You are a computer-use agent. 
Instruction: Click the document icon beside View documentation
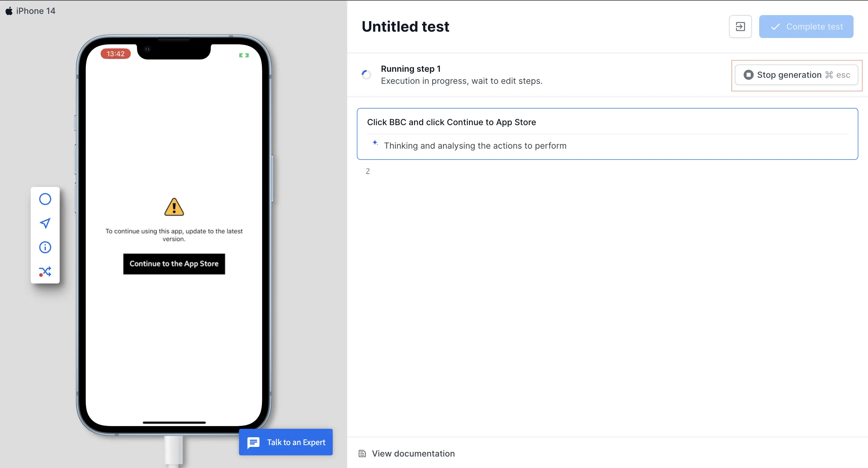[362, 454]
